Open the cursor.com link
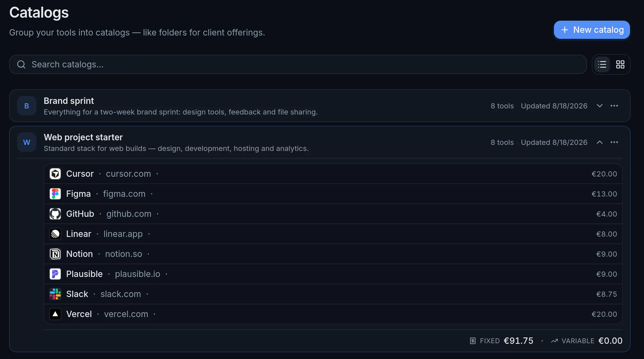The image size is (644, 359). click(x=128, y=174)
